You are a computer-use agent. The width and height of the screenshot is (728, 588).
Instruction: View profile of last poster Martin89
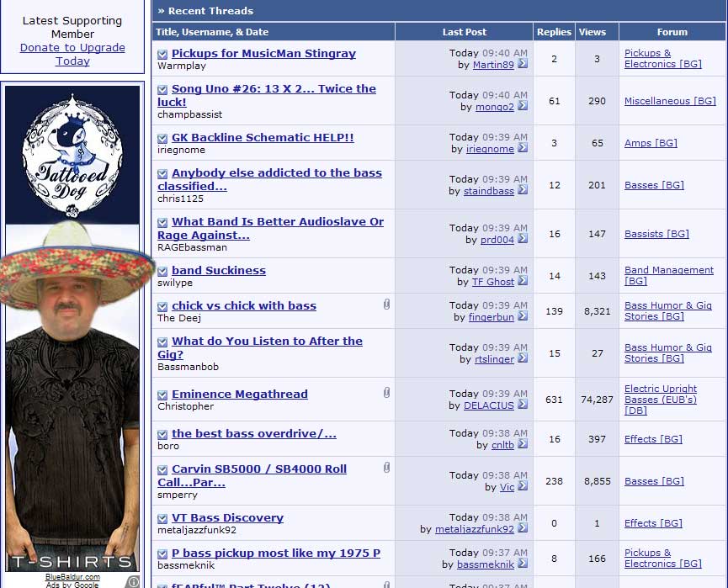(x=493, y=65)
